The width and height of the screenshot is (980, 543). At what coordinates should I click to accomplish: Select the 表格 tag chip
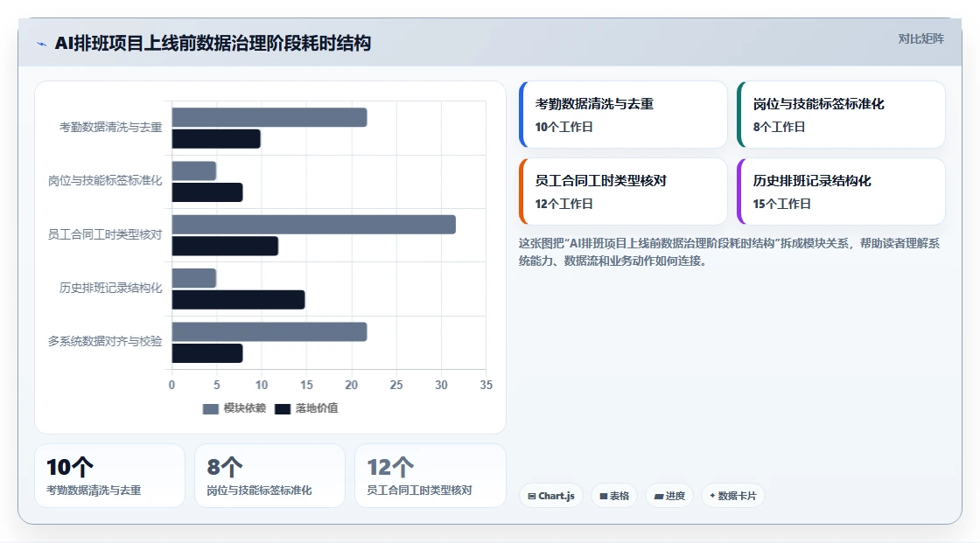(614, 496)
